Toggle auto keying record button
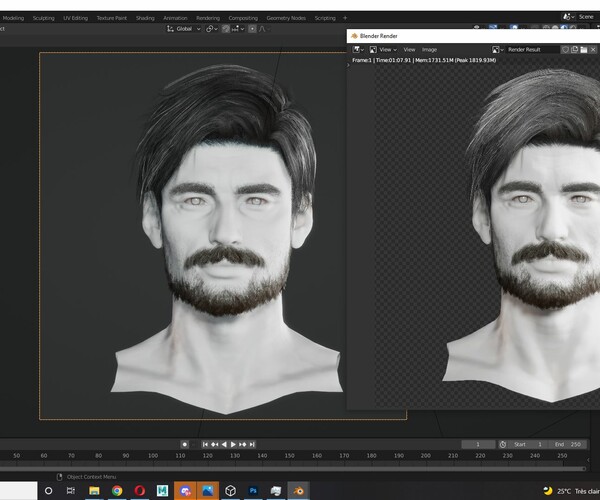Image resolution: width=600 pixels, height=500 pixels. click(x=184, y=444)
